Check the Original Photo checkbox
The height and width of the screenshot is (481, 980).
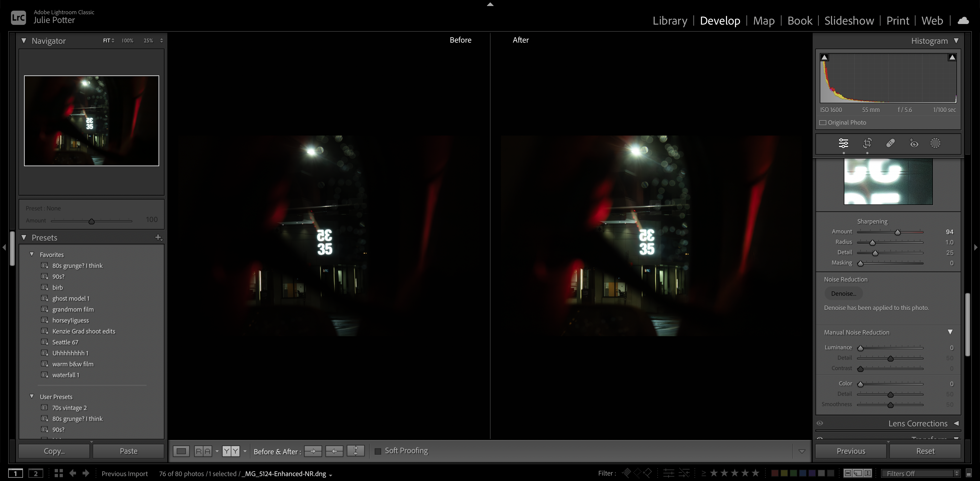[x=823, y=122]
